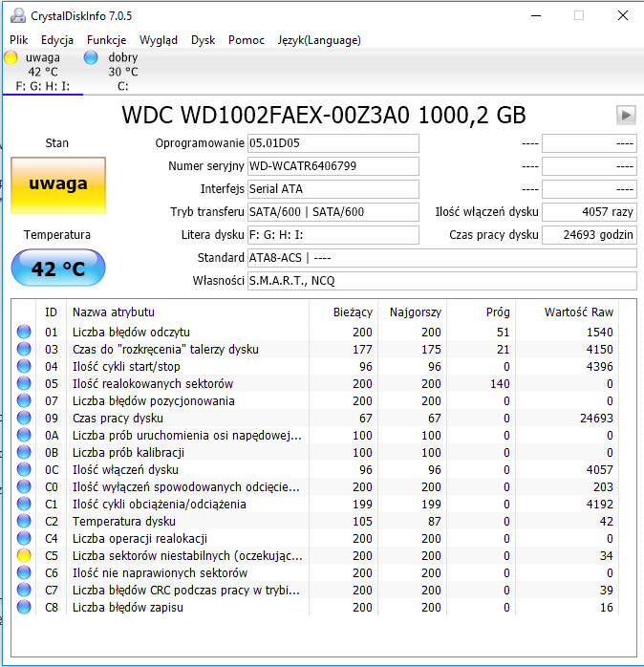Click raw value 16 in C8 row

click(x=607, y=608)
